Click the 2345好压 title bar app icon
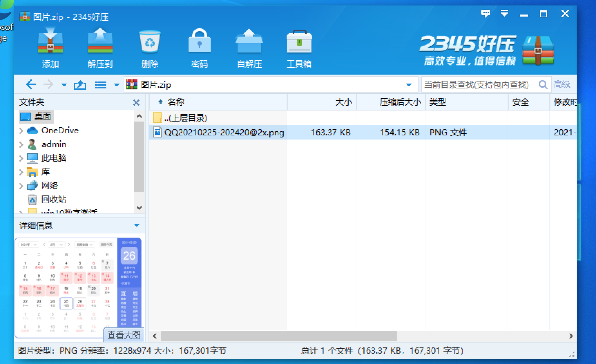The height and width of the screenshot is (364, 596). point(25,16)
